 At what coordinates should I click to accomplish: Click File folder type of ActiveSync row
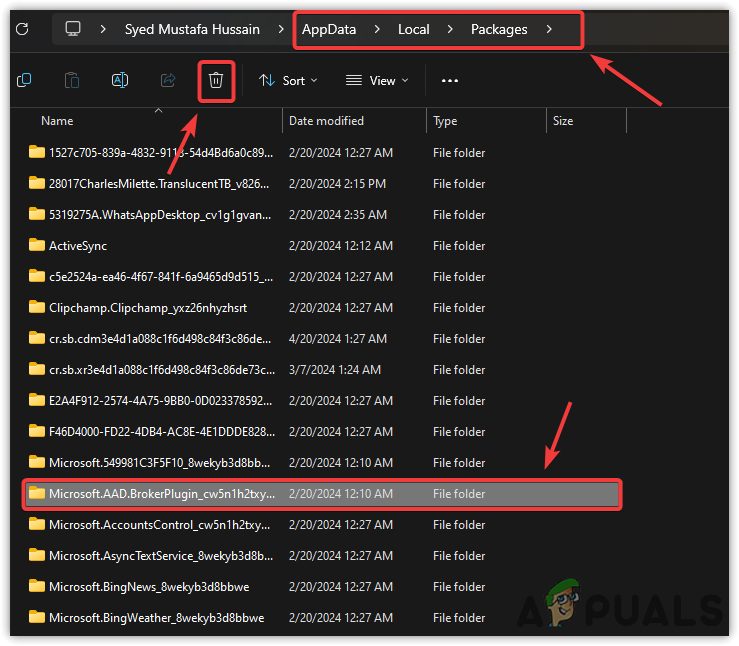coord(459,246)
